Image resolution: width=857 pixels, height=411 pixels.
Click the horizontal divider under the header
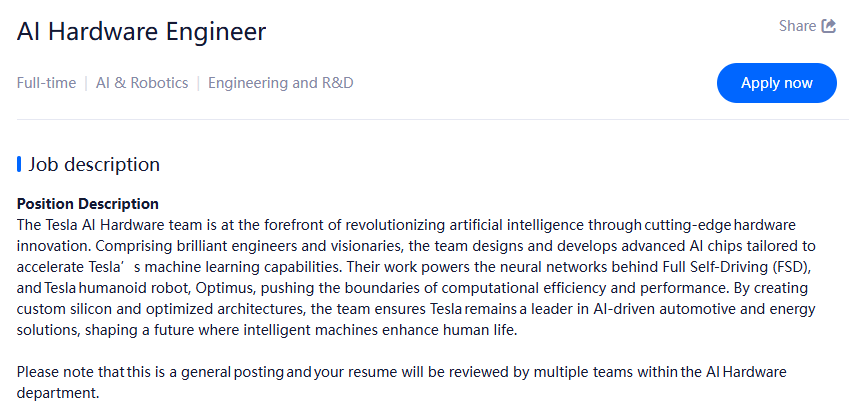point(428,120)
